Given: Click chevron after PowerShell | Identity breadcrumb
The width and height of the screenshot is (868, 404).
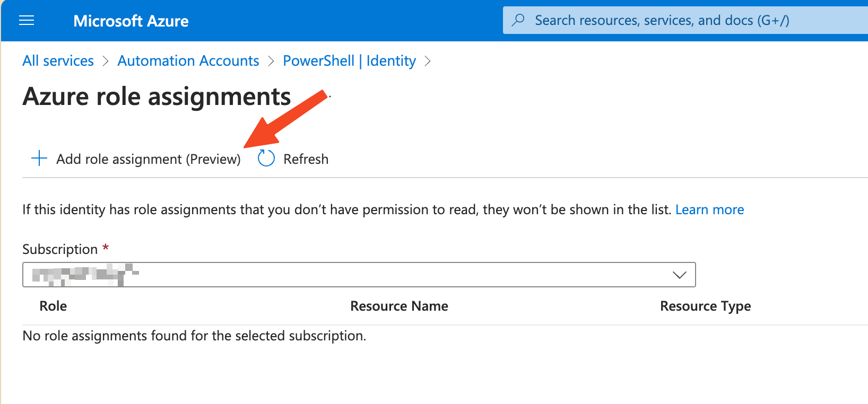Looking at the screenshot, I should point(428,62).
